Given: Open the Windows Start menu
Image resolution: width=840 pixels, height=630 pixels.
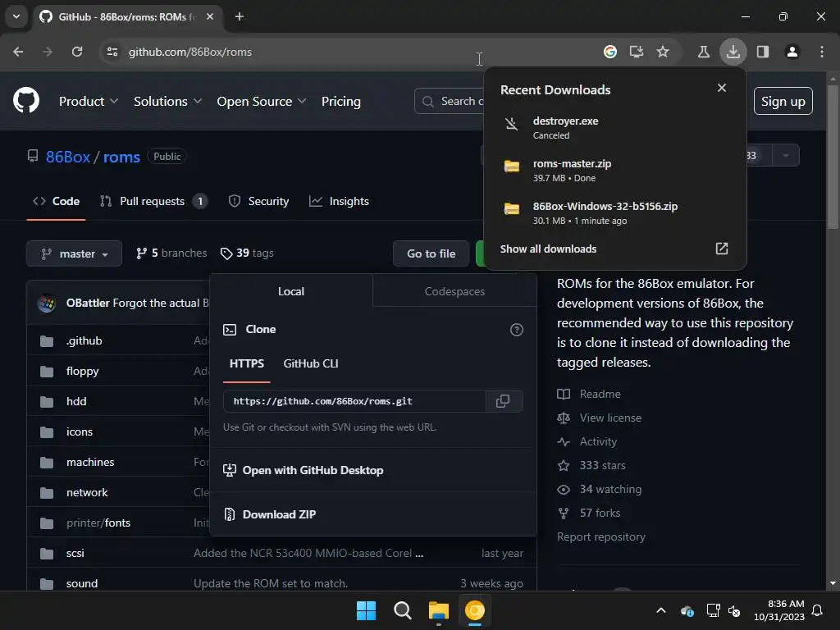Looking at the screenshot, I should [x=367, y=610].
